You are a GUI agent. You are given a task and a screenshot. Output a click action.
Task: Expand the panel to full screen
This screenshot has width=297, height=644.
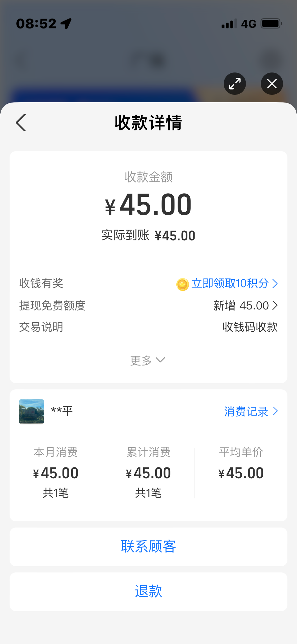[x=235, y=84]
